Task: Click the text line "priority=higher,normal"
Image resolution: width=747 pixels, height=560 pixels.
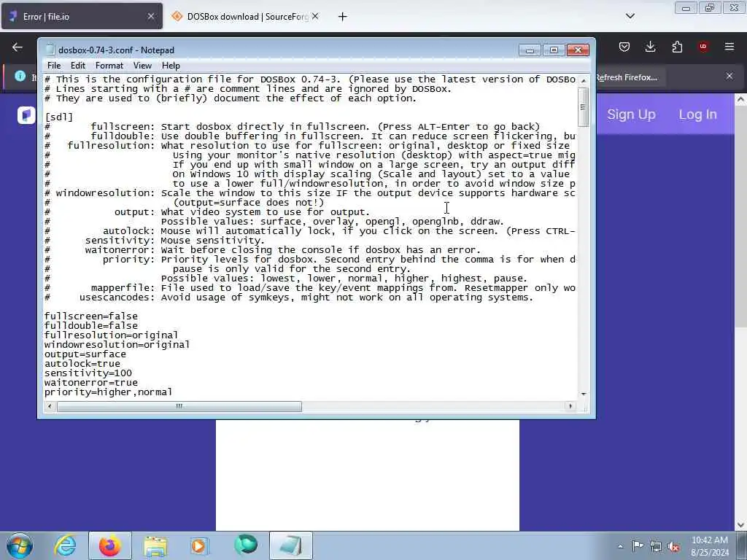Action: tap(108, 392)
